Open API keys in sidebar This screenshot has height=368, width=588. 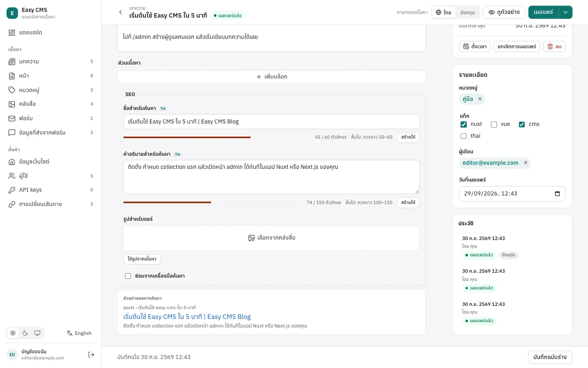(51, 190)
